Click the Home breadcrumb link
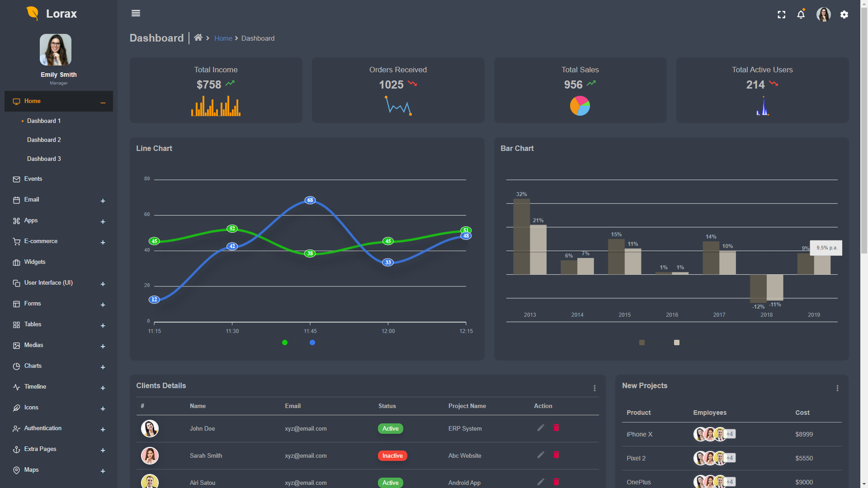The width and height of the screenshot is (868, 488). click(x=223, y=38)
